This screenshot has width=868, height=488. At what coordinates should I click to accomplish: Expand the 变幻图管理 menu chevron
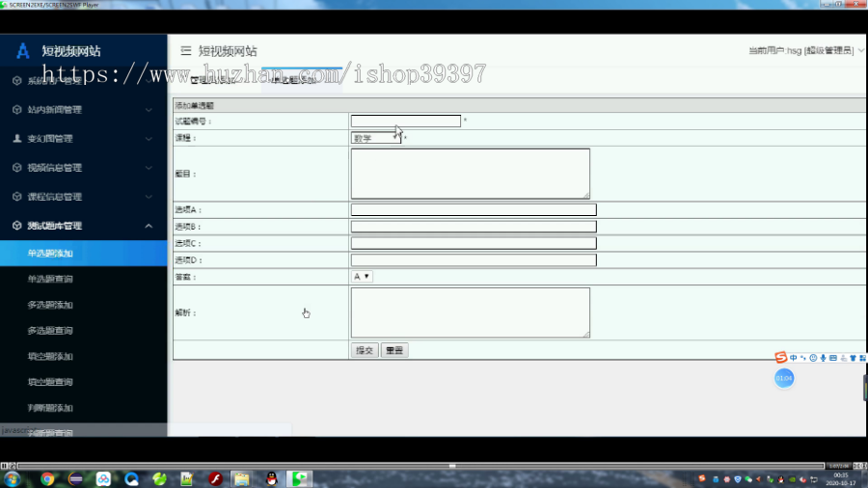click(149, 139)
